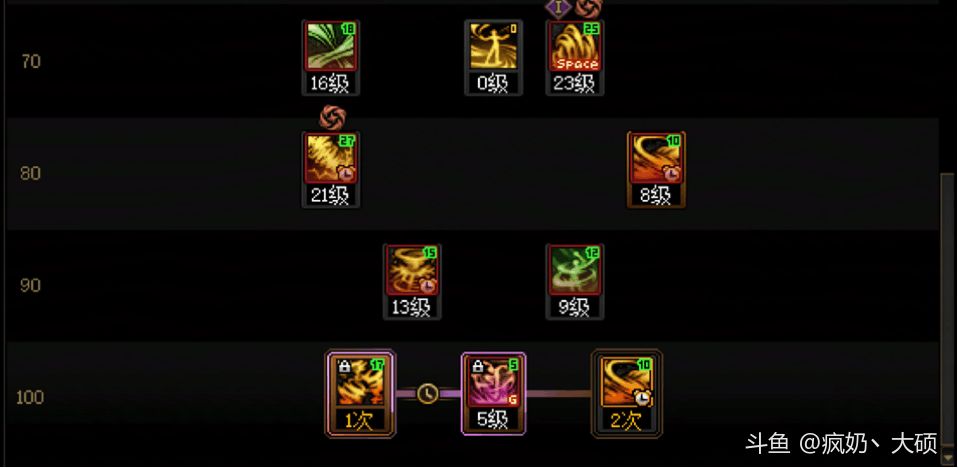The image size is (958, 468).
Task: Click the 0级 level label
Action: click(493, 84)
